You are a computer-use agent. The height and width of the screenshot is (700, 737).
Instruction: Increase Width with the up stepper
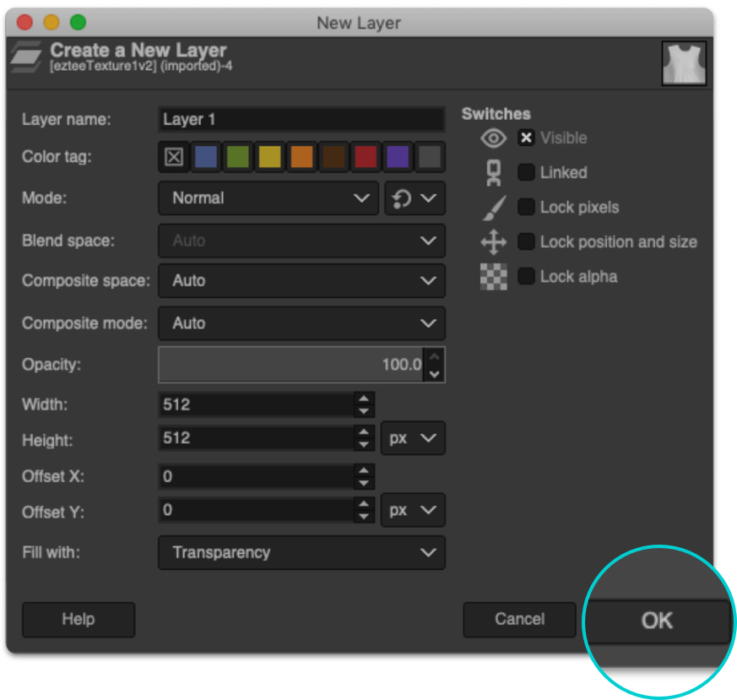tap(364, 399)
